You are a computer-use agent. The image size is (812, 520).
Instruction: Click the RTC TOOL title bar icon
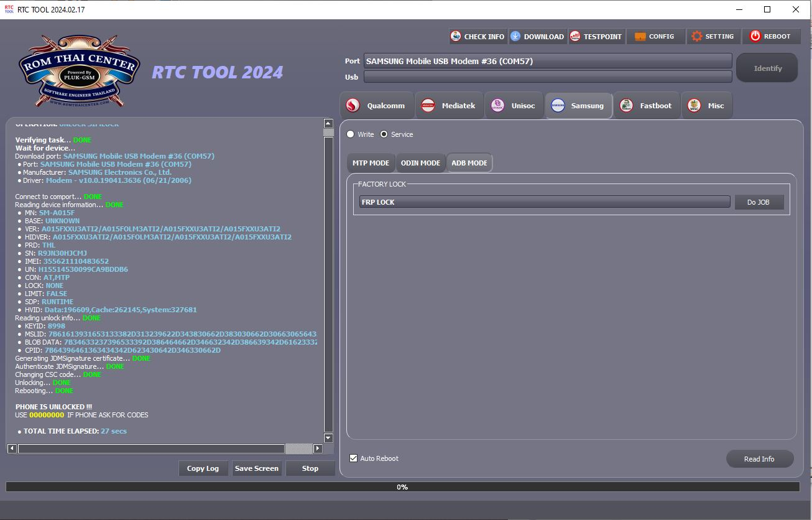9,9
